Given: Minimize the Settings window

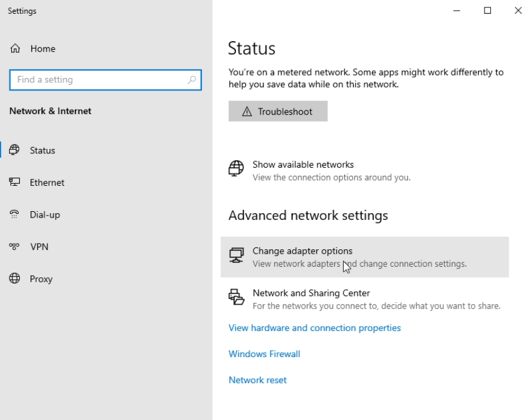Looking at the screenshot, I should click(x=458, y=11).
